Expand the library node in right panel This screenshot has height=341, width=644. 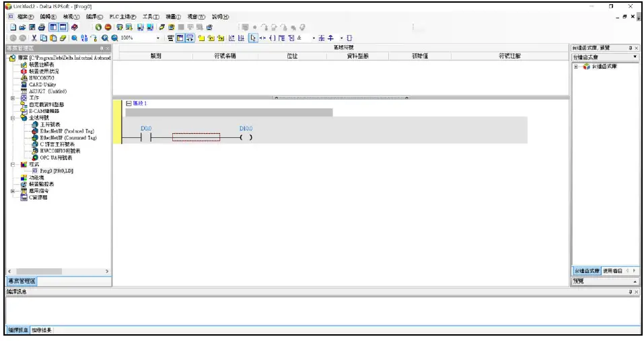576,67
